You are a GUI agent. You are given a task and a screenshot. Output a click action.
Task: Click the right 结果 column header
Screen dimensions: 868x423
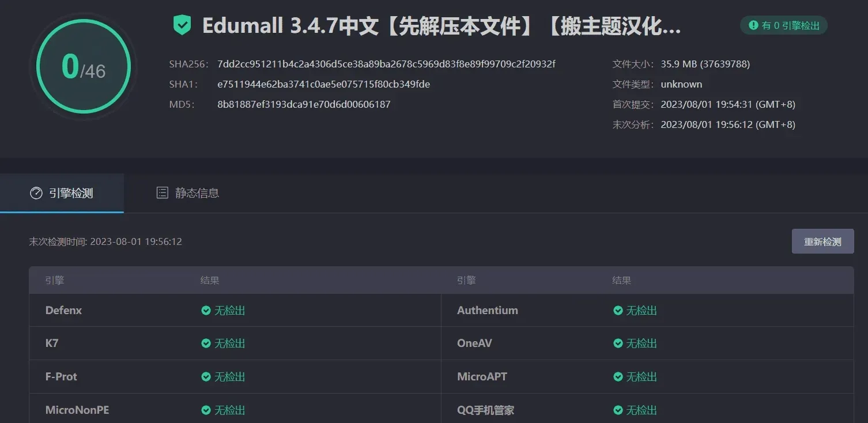(x=621, y=281)
